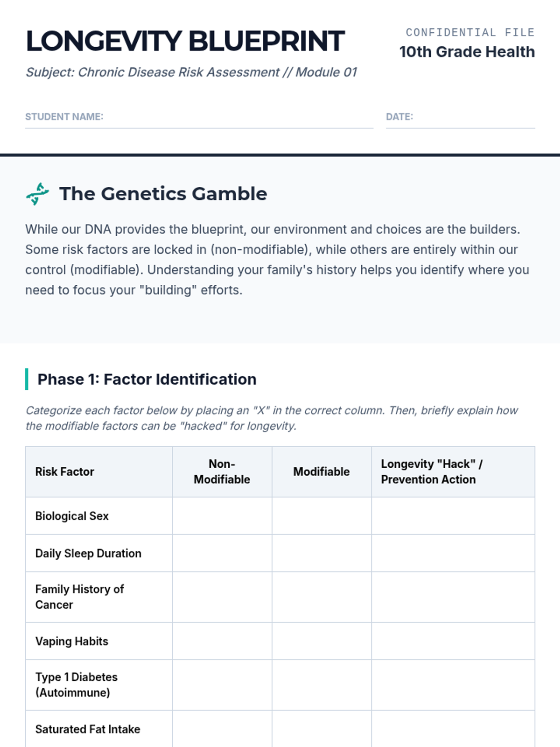
Task: Click The Genetics Gamble heading
Action: pos(163,194)
